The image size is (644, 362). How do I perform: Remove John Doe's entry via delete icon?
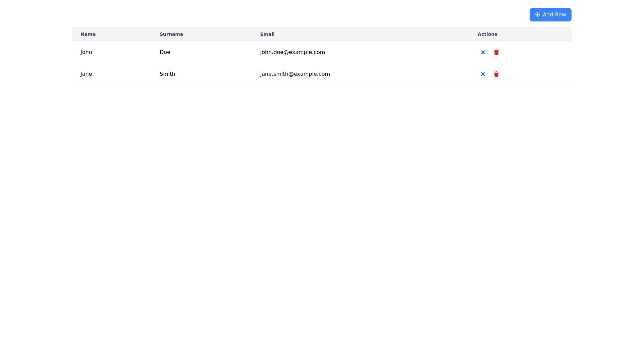point(496,52)
